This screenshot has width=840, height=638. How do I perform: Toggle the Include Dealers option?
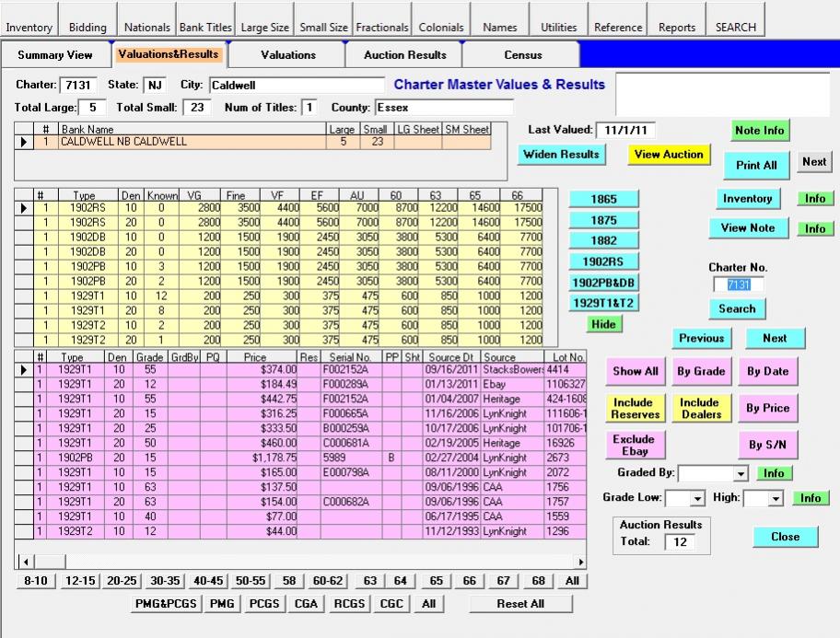point(699,409)
